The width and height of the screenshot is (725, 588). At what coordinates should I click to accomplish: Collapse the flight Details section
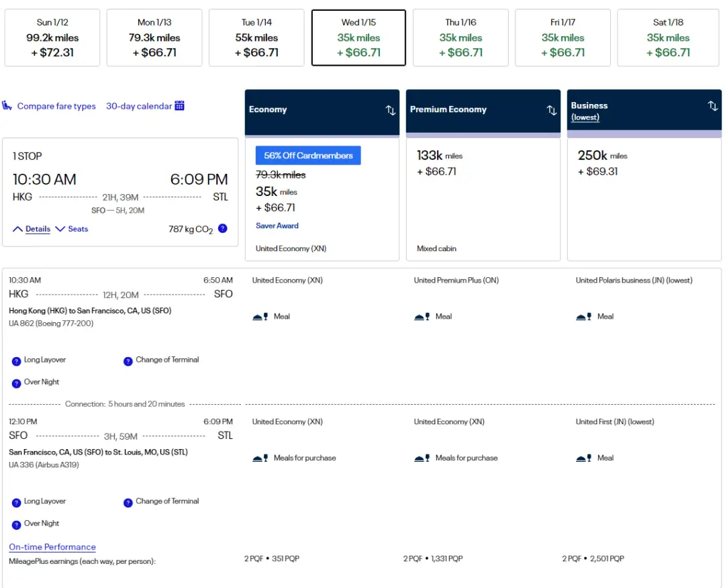click(x=32, y=229)
